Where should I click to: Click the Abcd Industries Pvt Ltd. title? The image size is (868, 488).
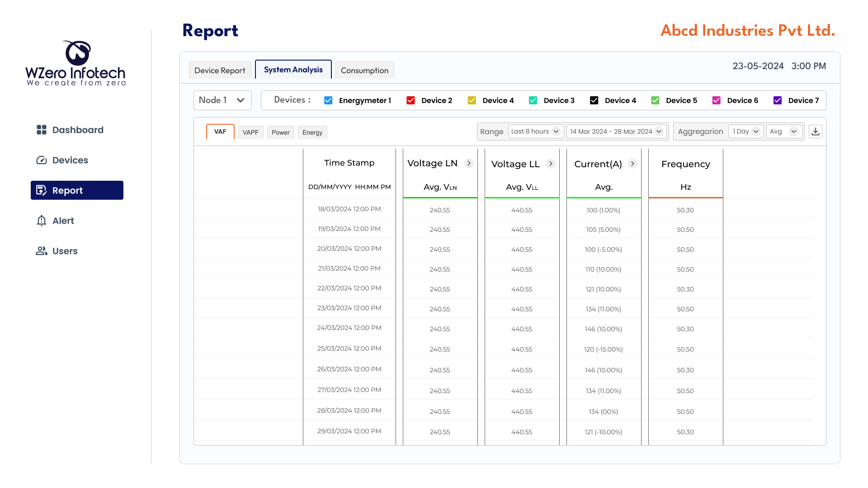pos(748,30)
